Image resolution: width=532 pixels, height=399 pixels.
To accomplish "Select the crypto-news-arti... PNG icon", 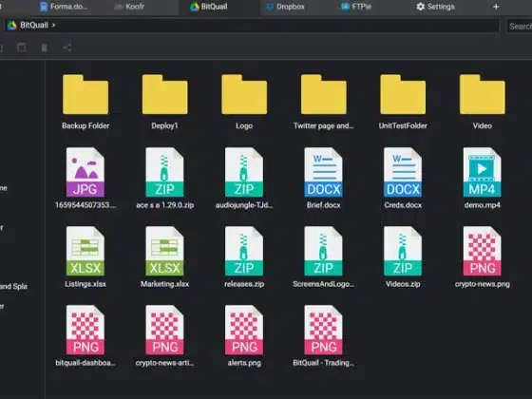I will pyautogui.click(x=164, y=331).
